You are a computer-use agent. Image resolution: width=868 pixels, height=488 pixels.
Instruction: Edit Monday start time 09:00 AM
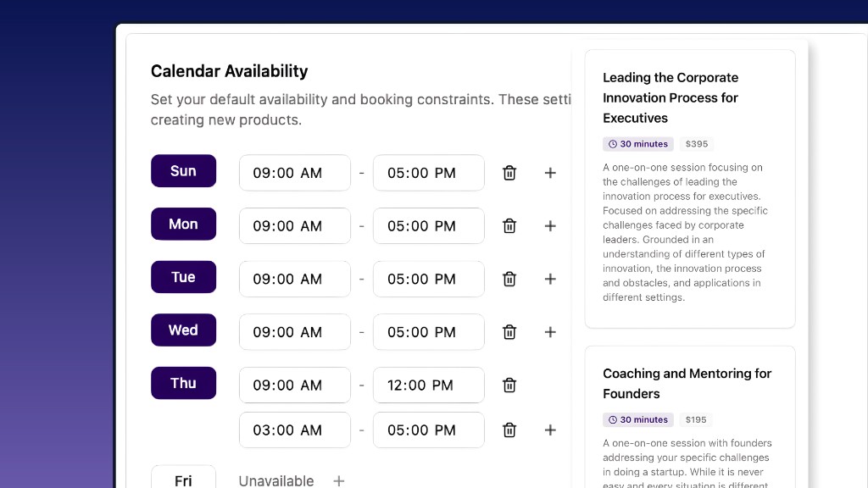pos(294,225)
